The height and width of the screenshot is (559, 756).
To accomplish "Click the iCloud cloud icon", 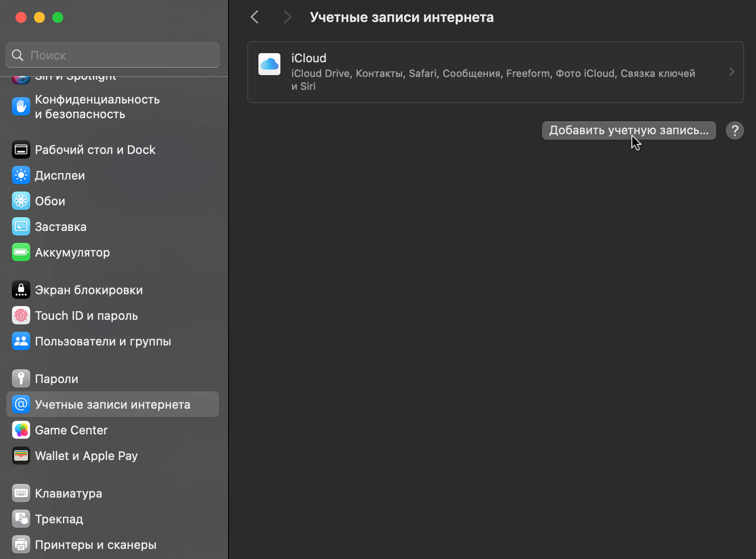I will (x=269, y=64).
